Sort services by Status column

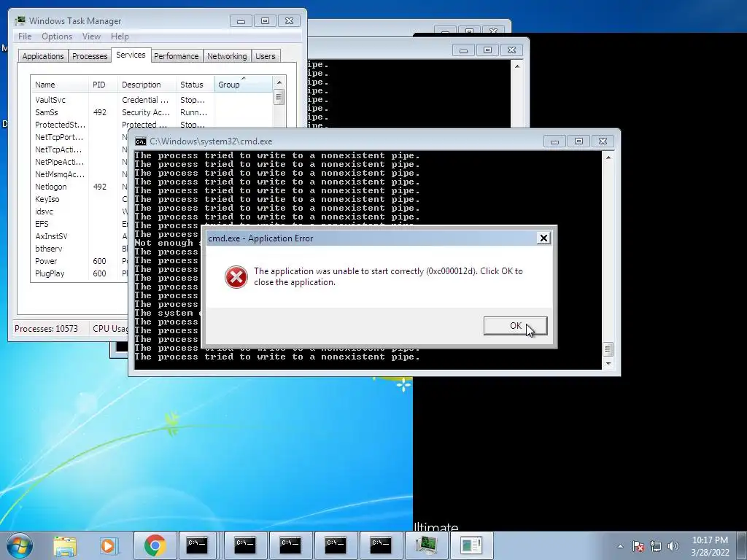click(196, 85)
